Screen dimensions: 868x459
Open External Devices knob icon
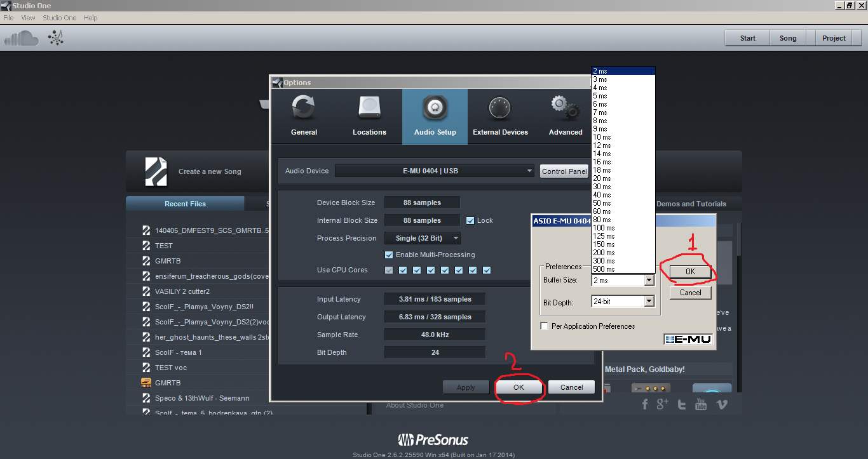click(x=500, y=108)
